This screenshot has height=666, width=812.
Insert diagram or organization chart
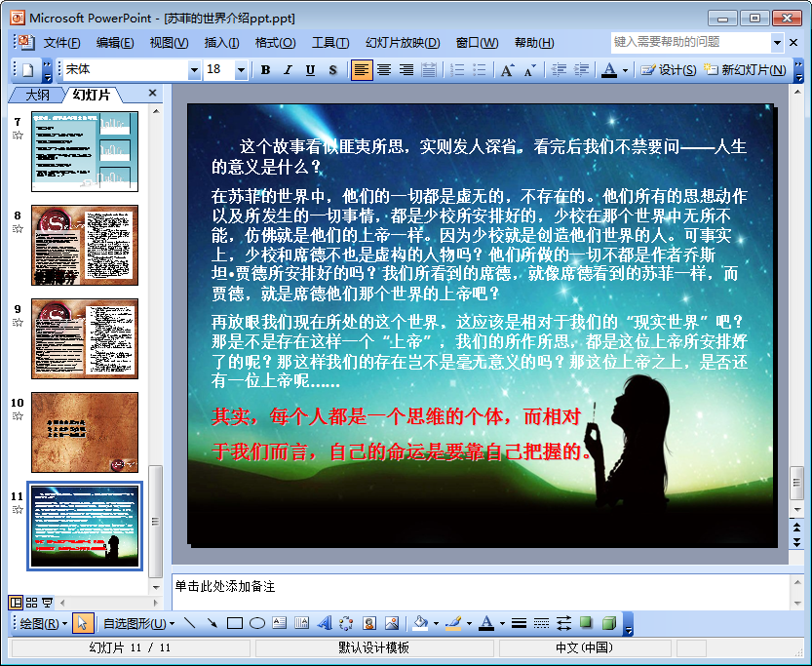click(346, 623)
